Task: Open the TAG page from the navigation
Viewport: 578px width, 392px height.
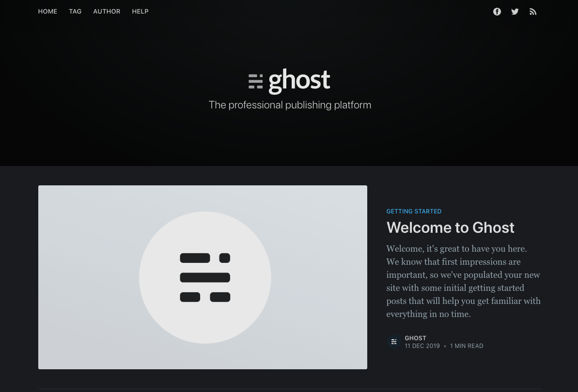Action: point(75,11)
